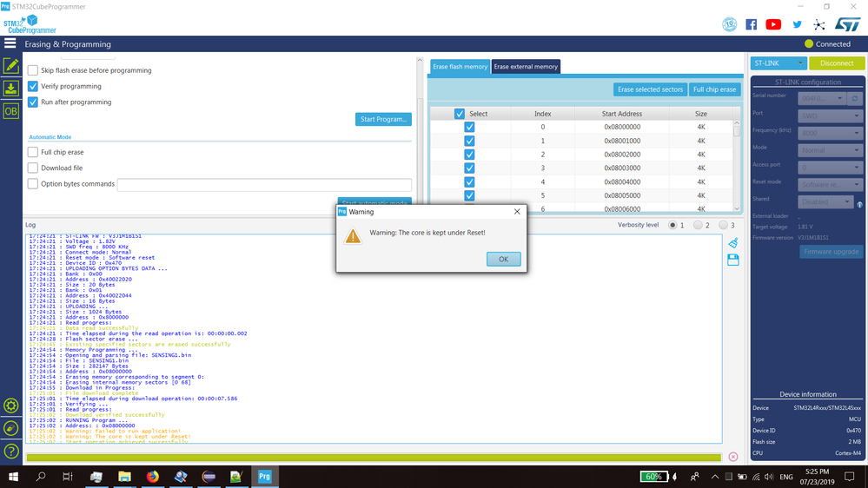This screenshot has height=488, width=868.
Task: Uncheck Run after programming
Action: point(33,102)
